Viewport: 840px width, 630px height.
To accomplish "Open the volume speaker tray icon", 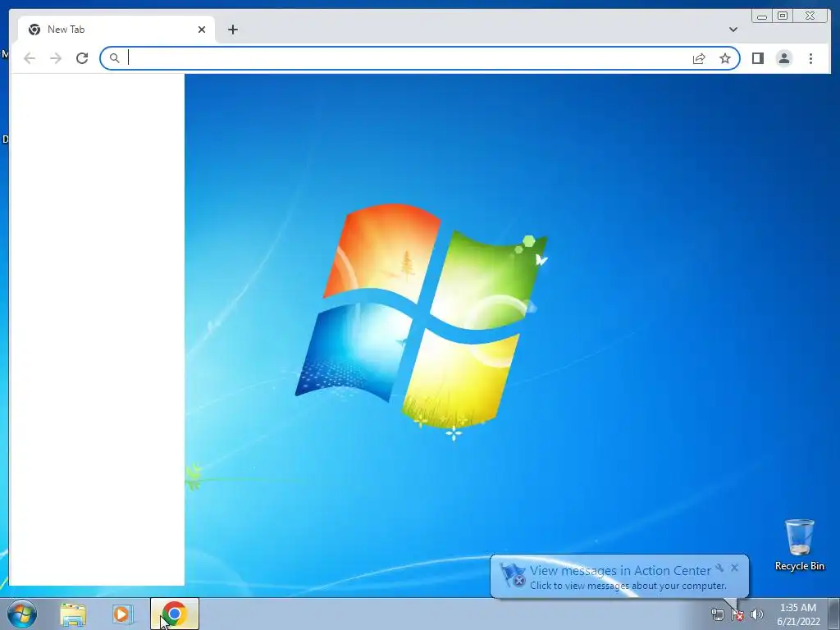I will pyautogui.click(x=757, y=614).
